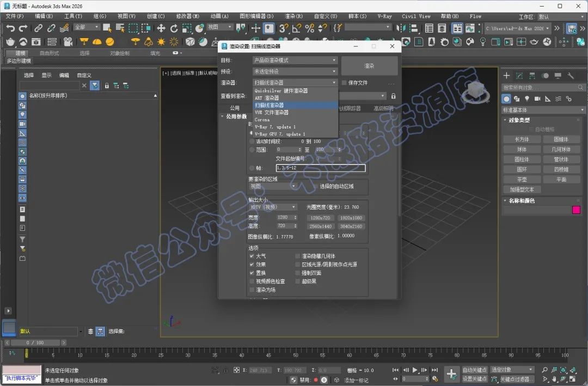This screenshot has width=588, height=386.
Task: Select Lights category bulb icon
Action: pyautogui.click(x=527, y=99)
